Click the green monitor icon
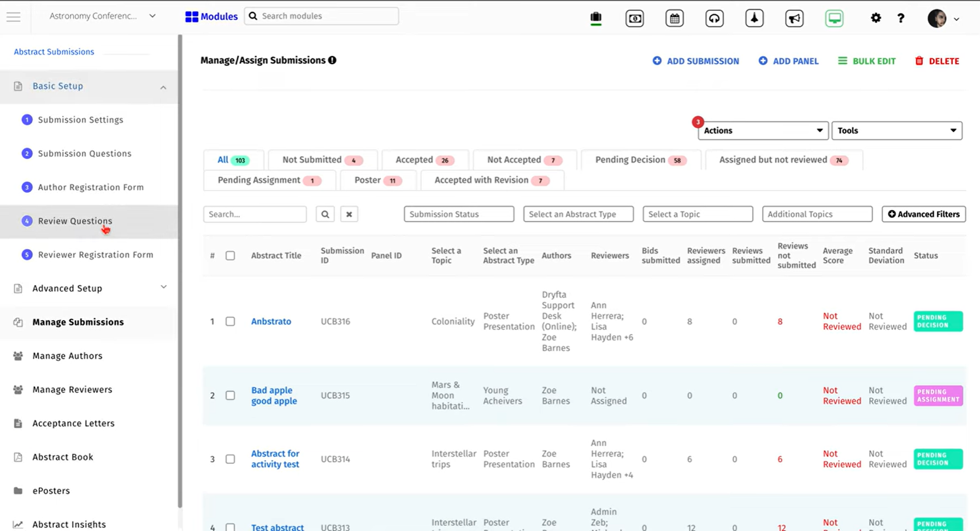Image resolution: width=980 pixels, height=531 pixels. pyautogui.click(x=834, y=19)
